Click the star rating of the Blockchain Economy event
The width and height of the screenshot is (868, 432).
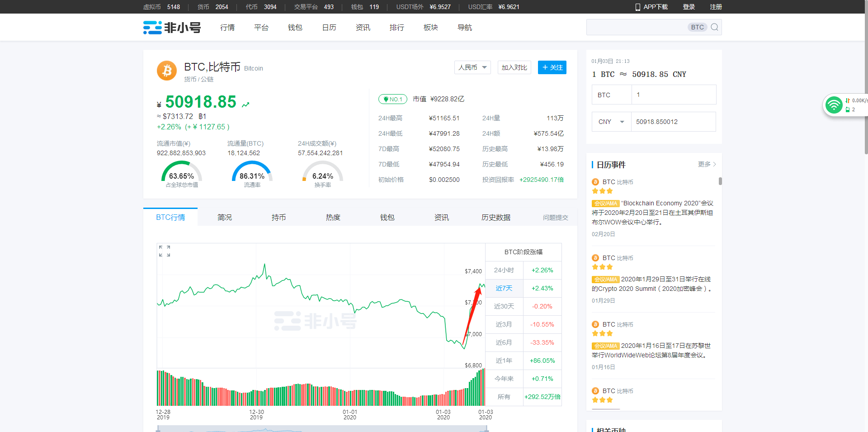602,191
